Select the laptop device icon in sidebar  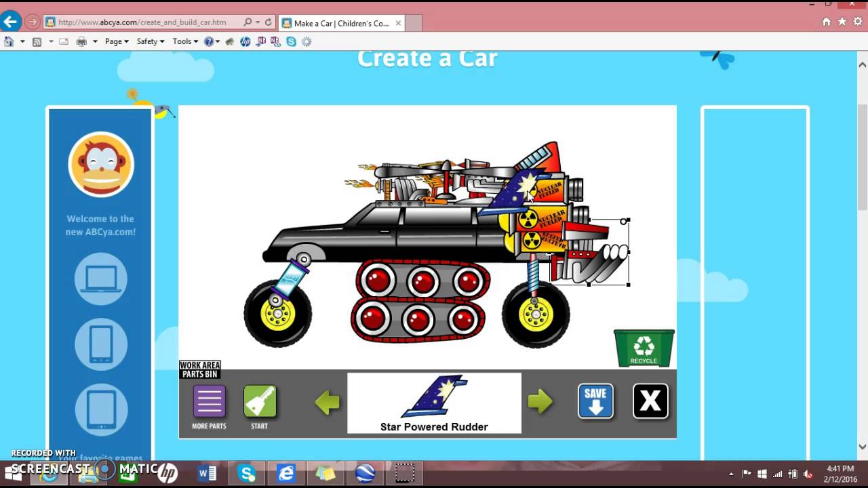pyautogui.click(x=101, y=279)
